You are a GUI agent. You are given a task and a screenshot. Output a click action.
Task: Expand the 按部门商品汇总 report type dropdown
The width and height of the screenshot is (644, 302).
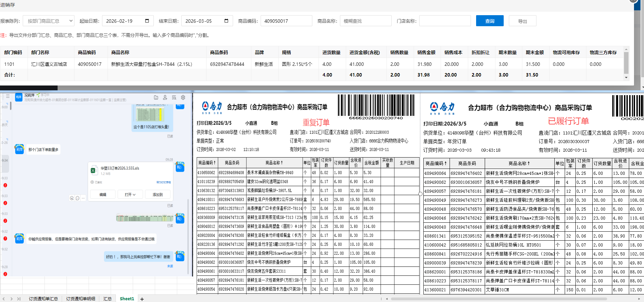(49, 21)
